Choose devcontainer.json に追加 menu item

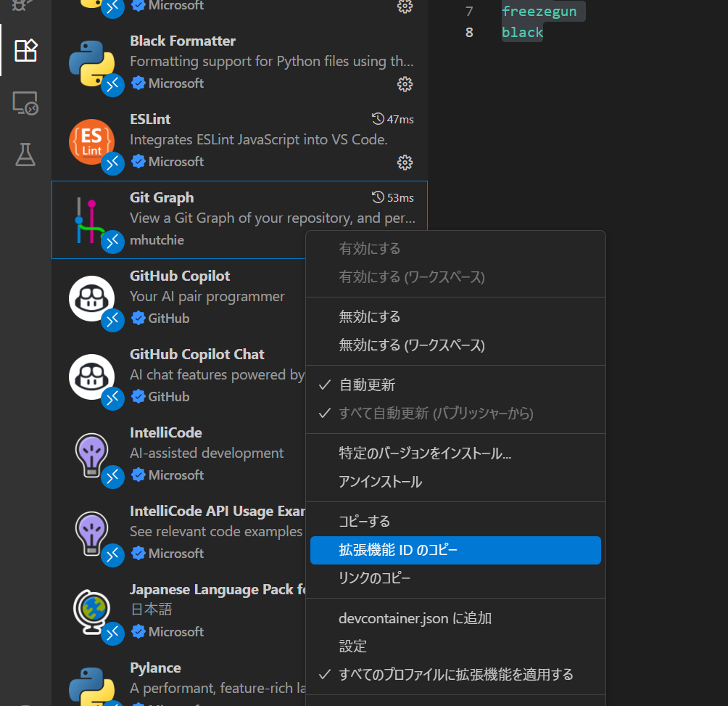pos(455,618)
